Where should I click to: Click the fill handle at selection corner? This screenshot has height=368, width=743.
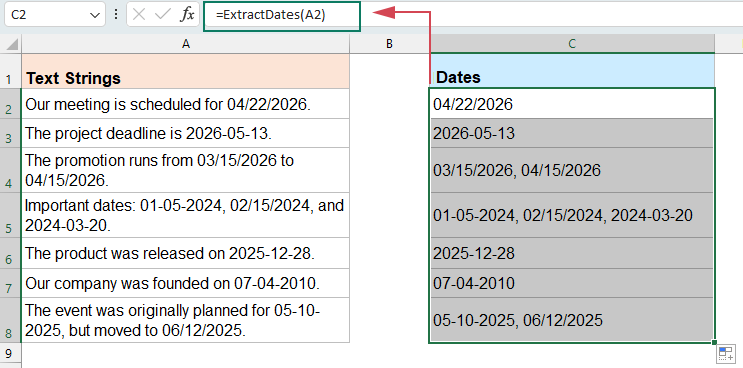pyautogui.click(x=715, y=342)
